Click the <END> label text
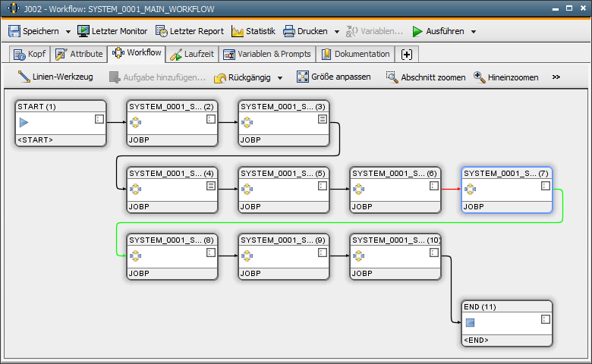Viewport: 592px width, 364px height. [476, 340]
